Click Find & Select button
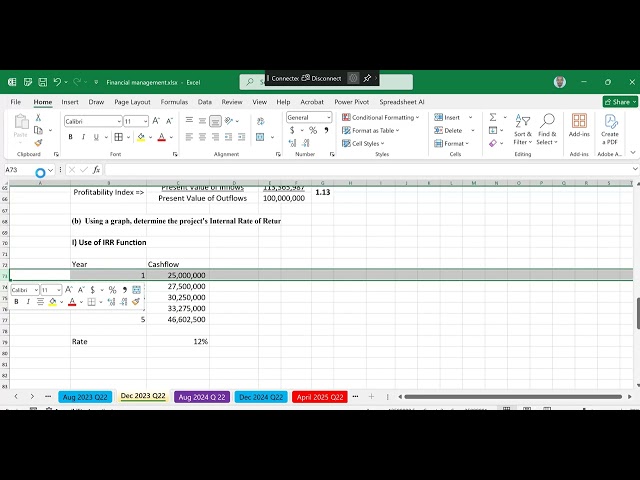The height and width of the screenshot is (480, 640). [x=547, y=129]
